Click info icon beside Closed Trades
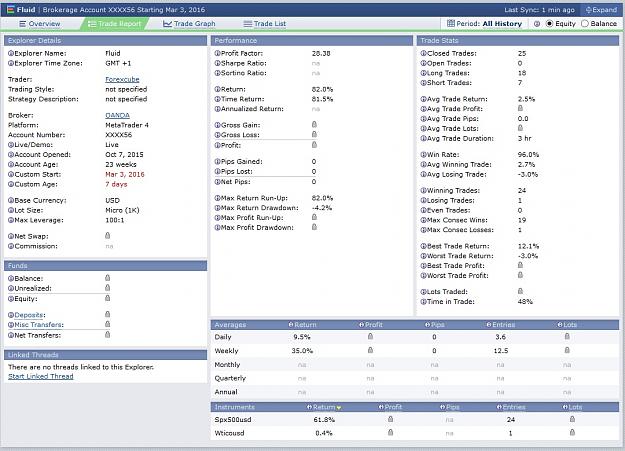 pyautogui.click(x=423, y=53)
